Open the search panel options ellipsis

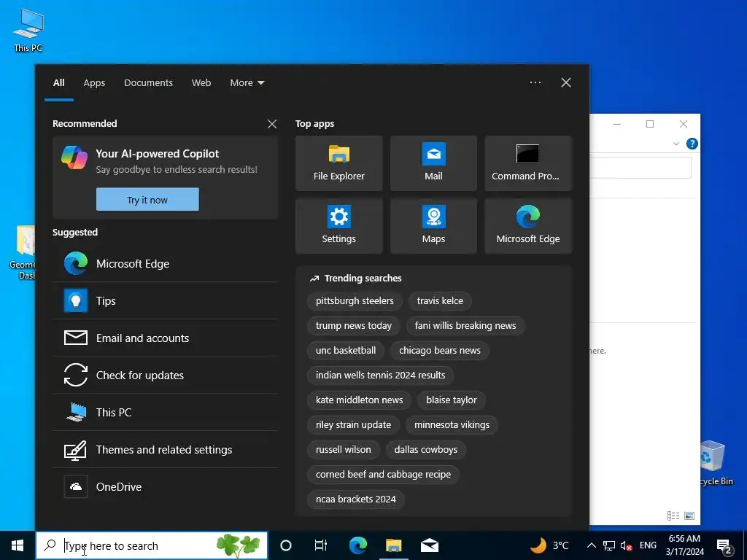(x=535, y=82)
